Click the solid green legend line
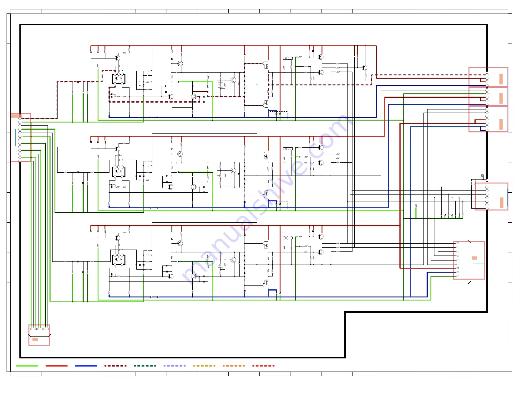The width and height of the screenshot is (532, 395). click(27, 366)
